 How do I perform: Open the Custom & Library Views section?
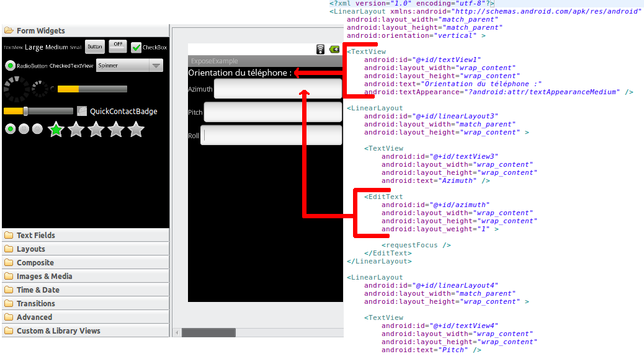tap(58, 331)
